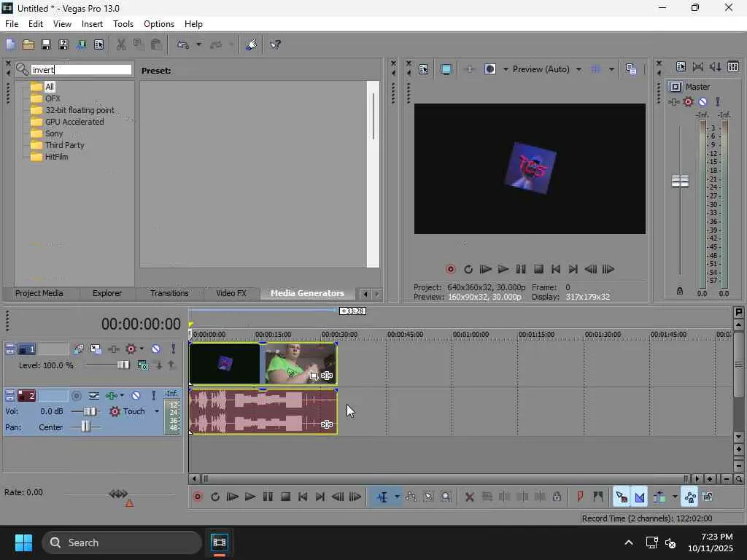Open the Windows Start menu
747x560 pixels.
coord(23,542)
